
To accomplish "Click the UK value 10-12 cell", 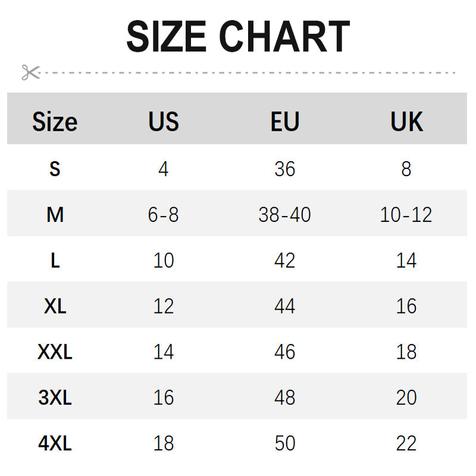I will tap(406, 215).
